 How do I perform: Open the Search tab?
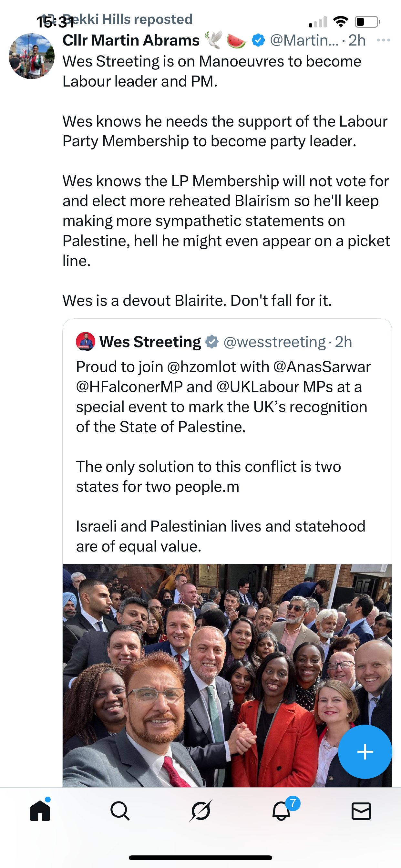(120, 811)
